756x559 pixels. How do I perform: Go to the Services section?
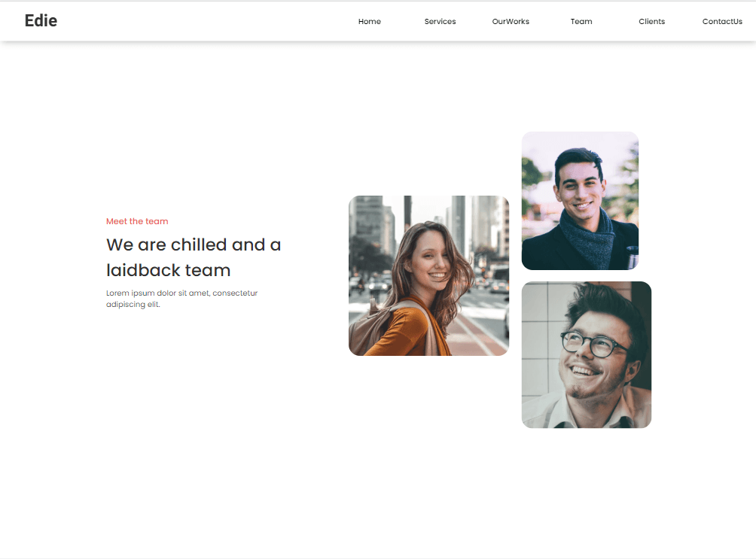[x=440, y=22]
